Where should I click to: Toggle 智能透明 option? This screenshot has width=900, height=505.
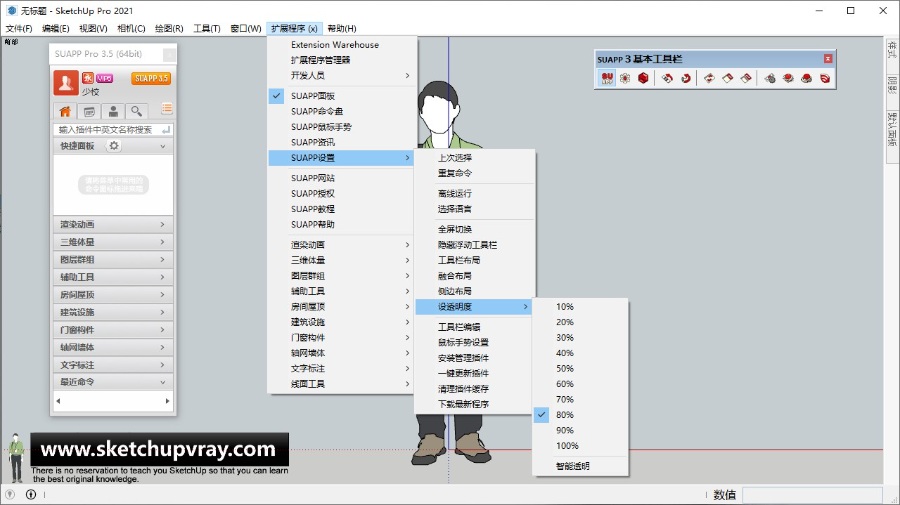coord(580,466)
